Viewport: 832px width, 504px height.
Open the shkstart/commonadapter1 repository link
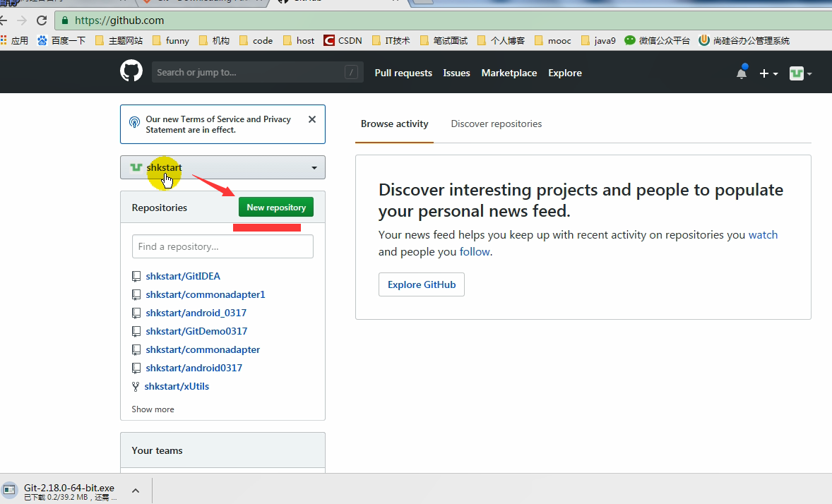(x=206, y=294)
